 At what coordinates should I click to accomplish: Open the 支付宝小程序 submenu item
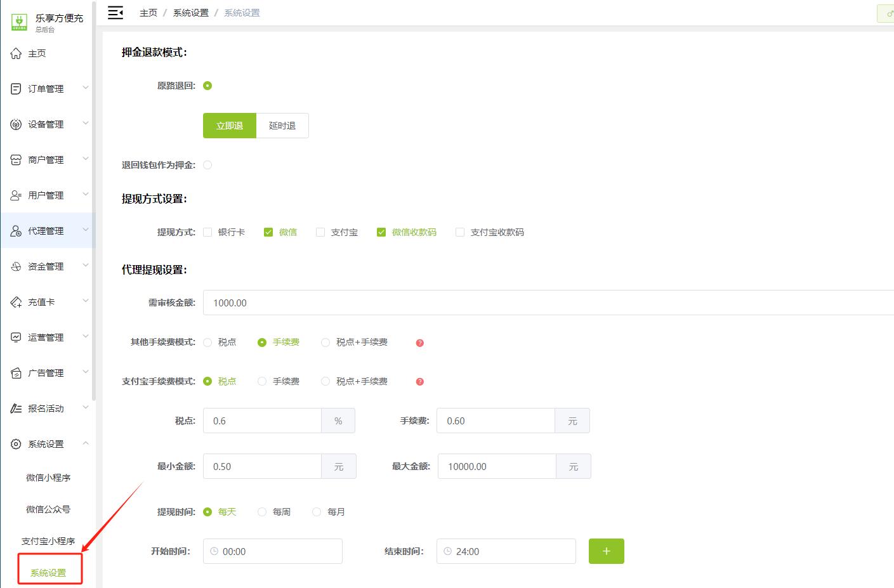click(x=48, y=541)
